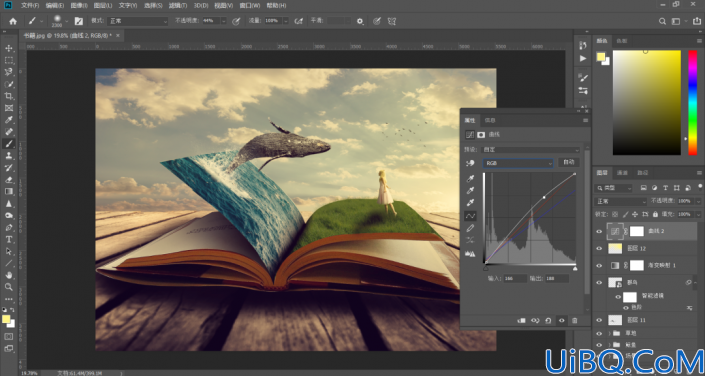
Task: Select the Crop tool
Action: [9, 96]
